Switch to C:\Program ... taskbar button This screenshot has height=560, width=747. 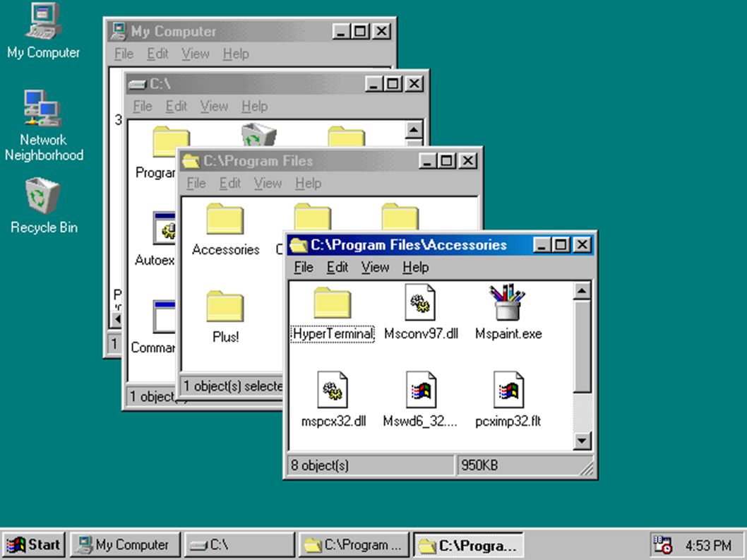pos(354,544)
